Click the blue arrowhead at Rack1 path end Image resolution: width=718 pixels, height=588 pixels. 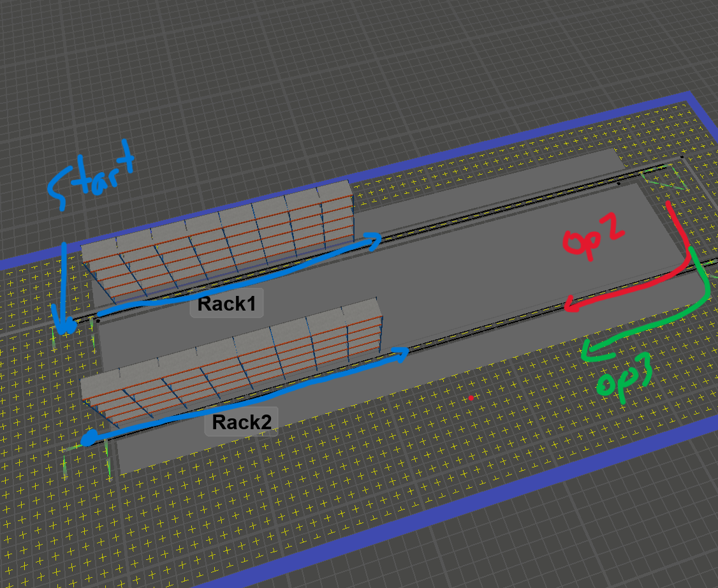pos(374,240)
